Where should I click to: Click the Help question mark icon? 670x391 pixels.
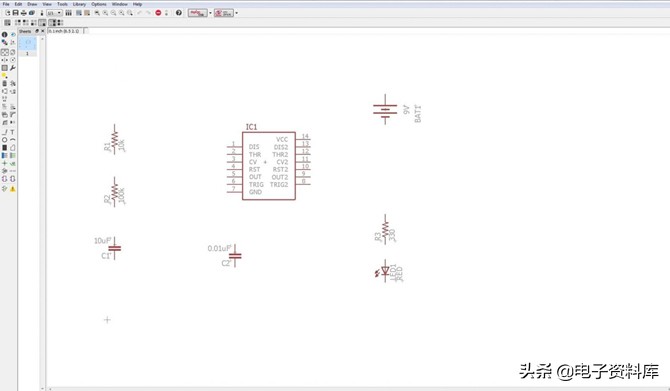179,13
